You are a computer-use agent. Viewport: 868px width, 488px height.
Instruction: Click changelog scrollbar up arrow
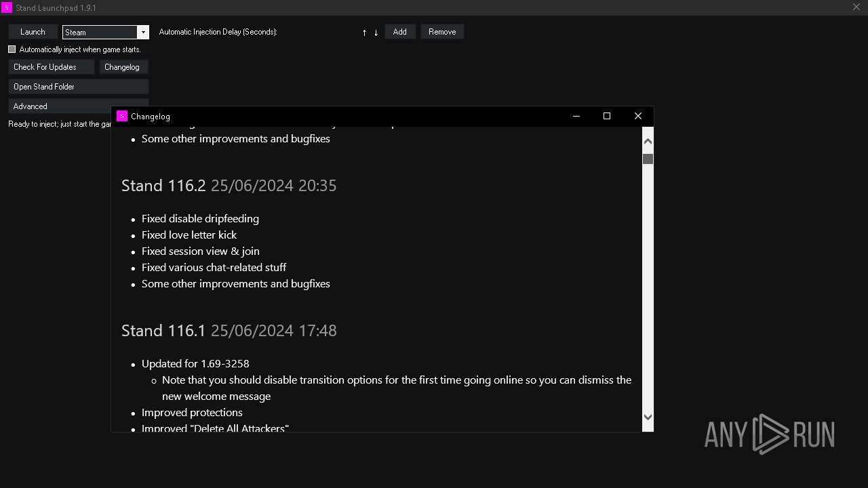tap(648, 141)
